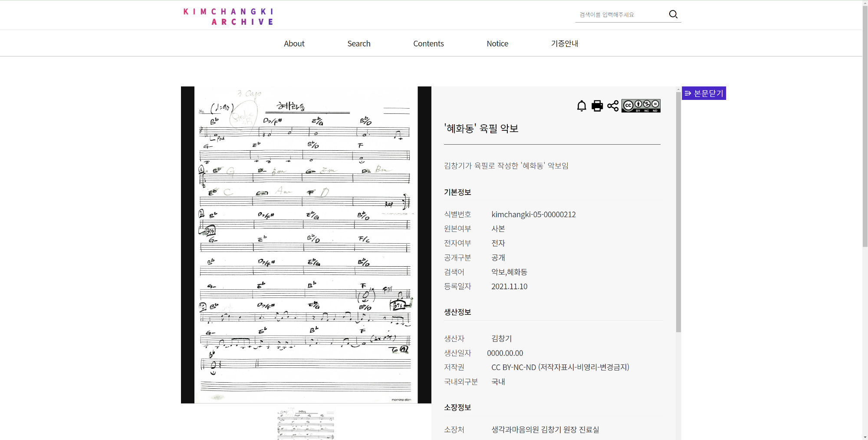Click the Creative Commons BY-NC-ND license badge
Image resolution: width=868 pixels, height=440 pixels.
pos(641,106)
